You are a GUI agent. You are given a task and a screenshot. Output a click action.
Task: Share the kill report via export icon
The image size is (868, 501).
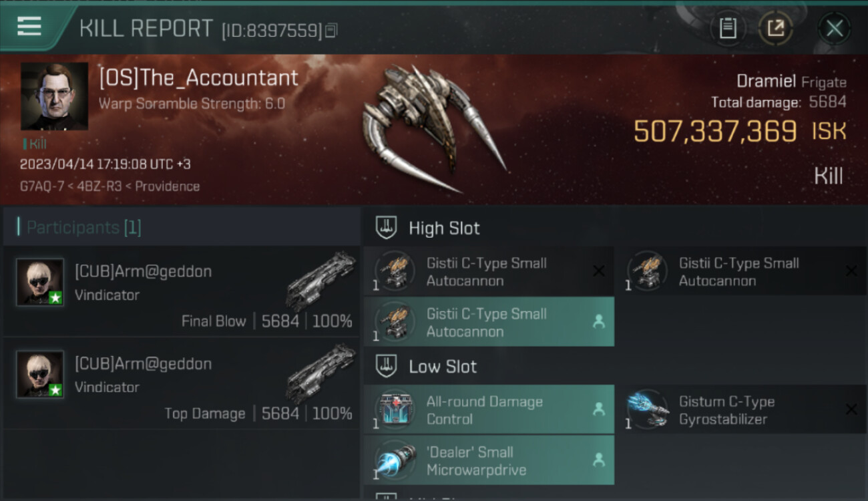click(775, 28)
